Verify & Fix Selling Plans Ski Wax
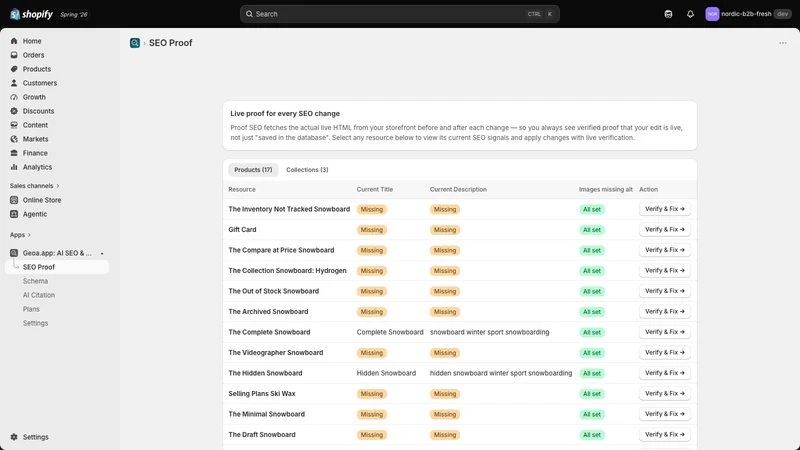800x450 pixels. click(x=665, y=393)
